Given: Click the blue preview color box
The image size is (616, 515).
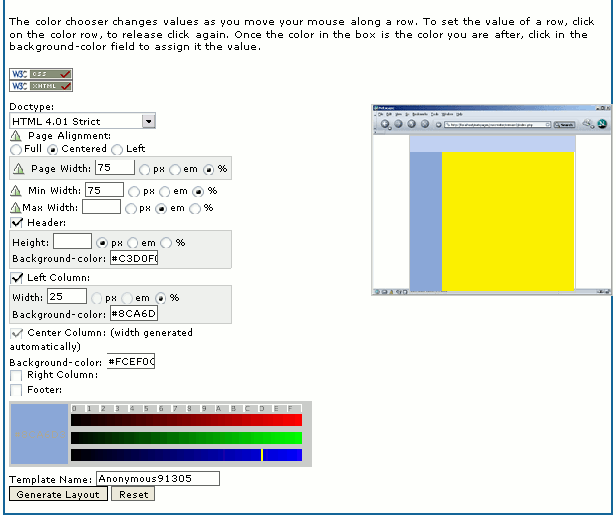Looking at the screenshot, I should click(38, 434).
